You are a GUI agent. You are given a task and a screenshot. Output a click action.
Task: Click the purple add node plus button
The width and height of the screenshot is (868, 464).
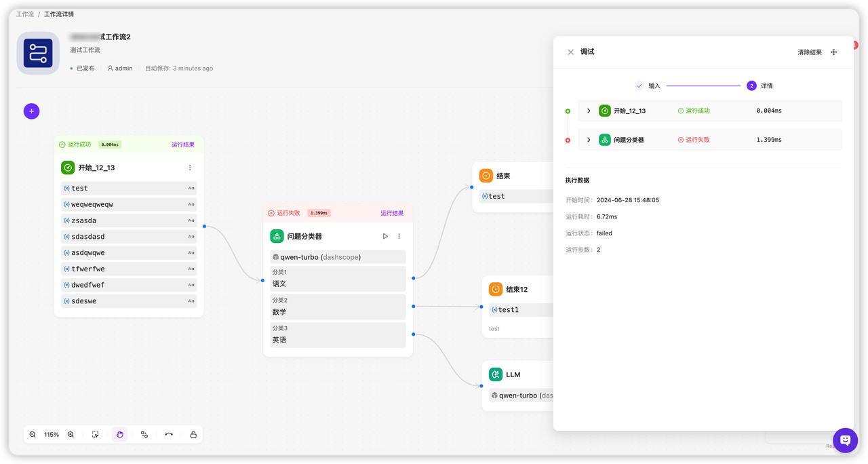[x=32, y=111]
